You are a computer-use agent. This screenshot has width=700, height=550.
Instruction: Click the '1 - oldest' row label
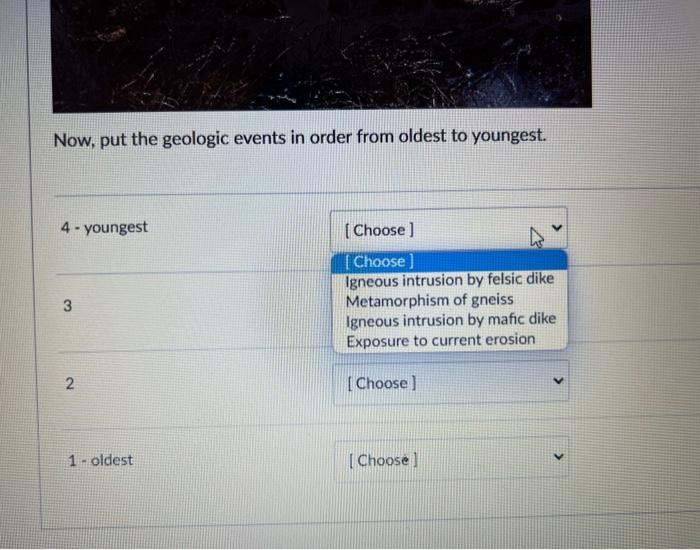tap(100, 460)
